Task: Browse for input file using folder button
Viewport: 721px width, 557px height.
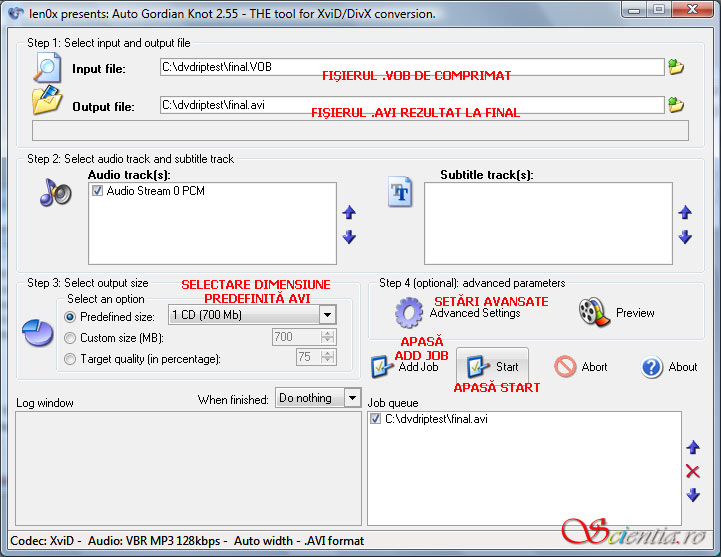Action: coord(676,67)
